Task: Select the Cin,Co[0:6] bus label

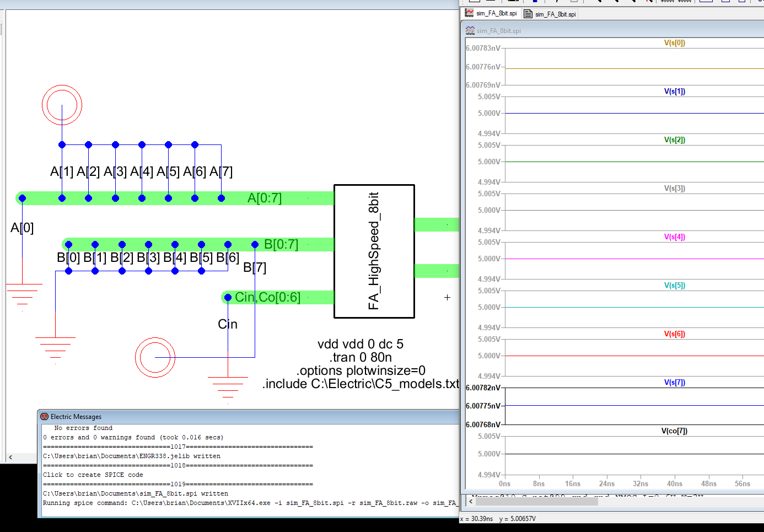Action: click(x=267, y=297)
